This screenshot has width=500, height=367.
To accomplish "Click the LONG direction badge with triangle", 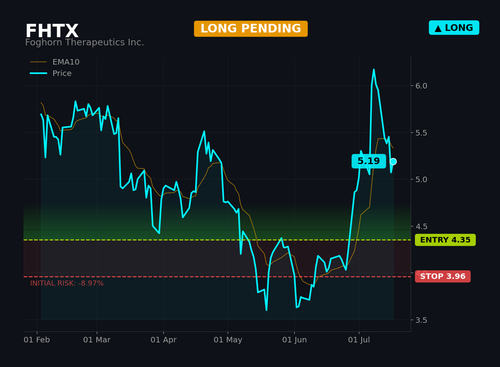I will (x=454, y=28).
